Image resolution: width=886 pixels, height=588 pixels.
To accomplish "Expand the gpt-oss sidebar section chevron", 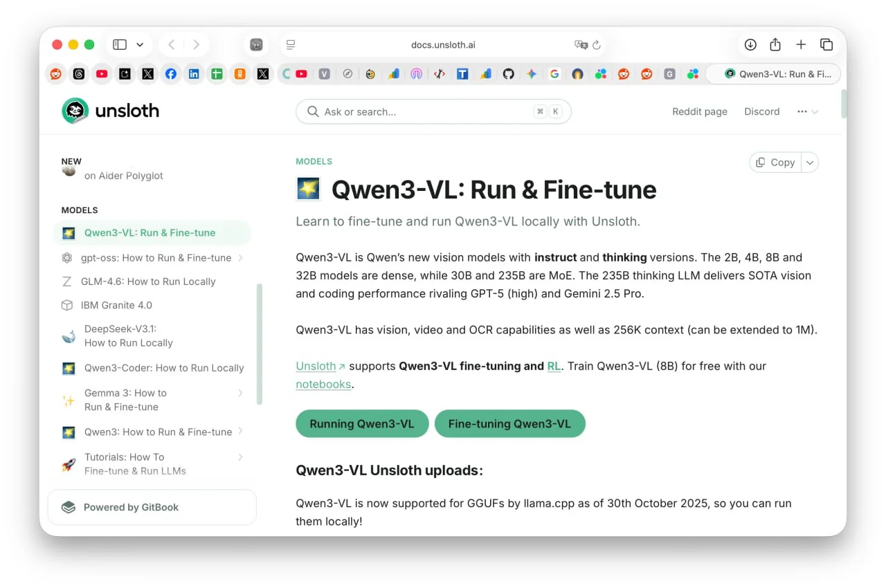I will pos(240,258).
